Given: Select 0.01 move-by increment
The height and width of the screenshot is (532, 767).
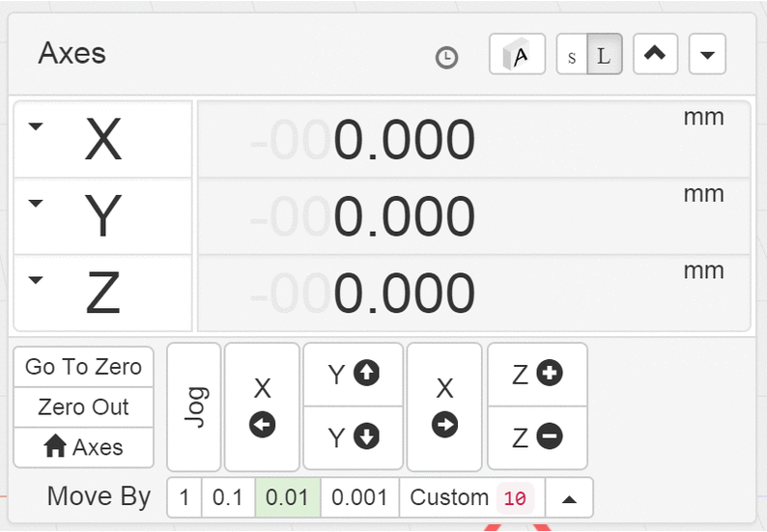Looking at the screenshot, I should (x=288, y=498).
